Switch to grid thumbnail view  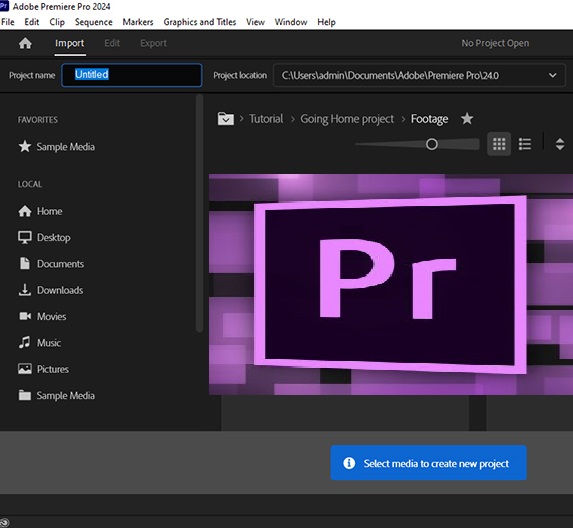(499, 144)
